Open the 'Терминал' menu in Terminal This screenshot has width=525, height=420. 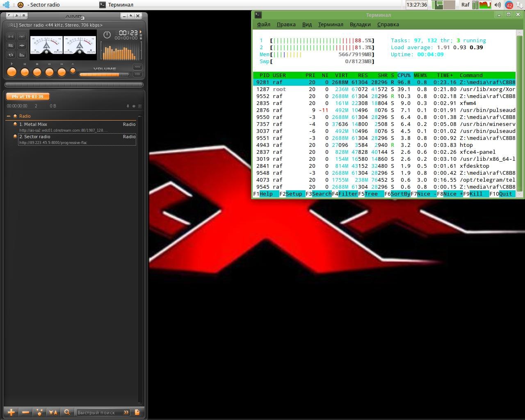tap(331, 25)
